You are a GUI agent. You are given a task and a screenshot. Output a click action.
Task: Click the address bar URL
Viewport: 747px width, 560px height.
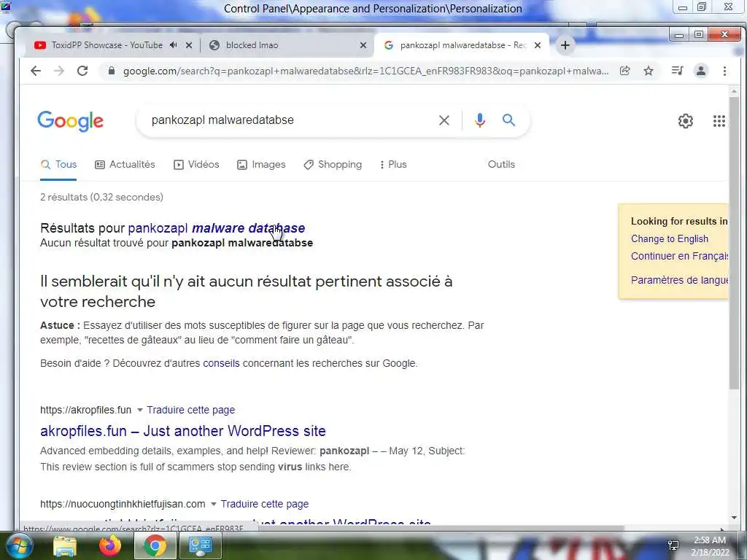pos(366,71)
